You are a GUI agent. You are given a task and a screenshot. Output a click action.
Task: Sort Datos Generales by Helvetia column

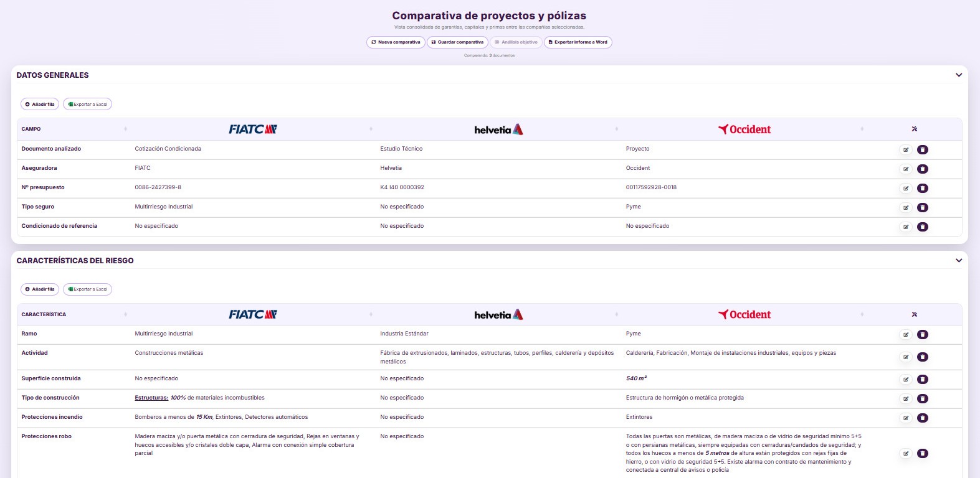click(616, 129)
